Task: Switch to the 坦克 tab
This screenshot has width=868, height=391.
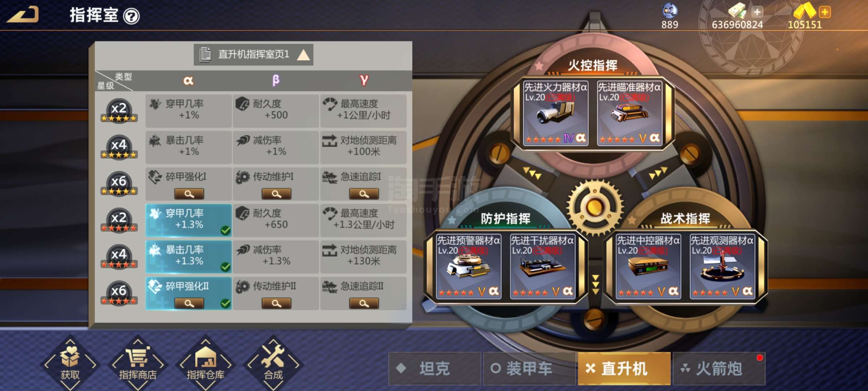Action: (x=434, y=369)
